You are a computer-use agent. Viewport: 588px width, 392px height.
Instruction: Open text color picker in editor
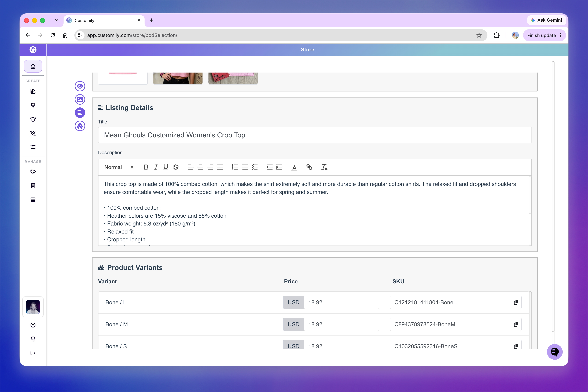(294, 167)
